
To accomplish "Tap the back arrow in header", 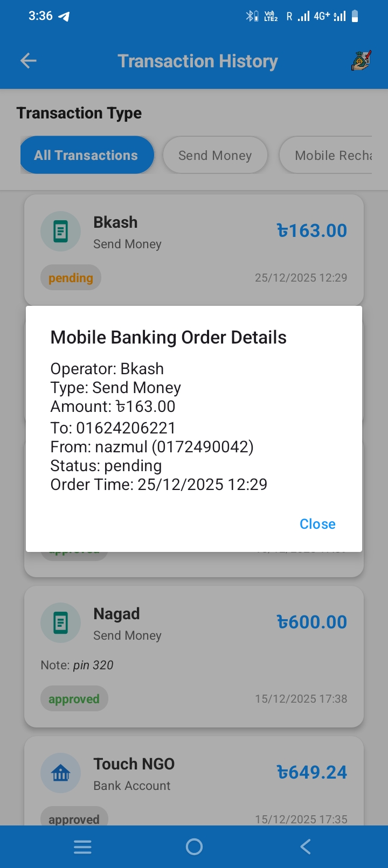I will click(x=29, y=61).
